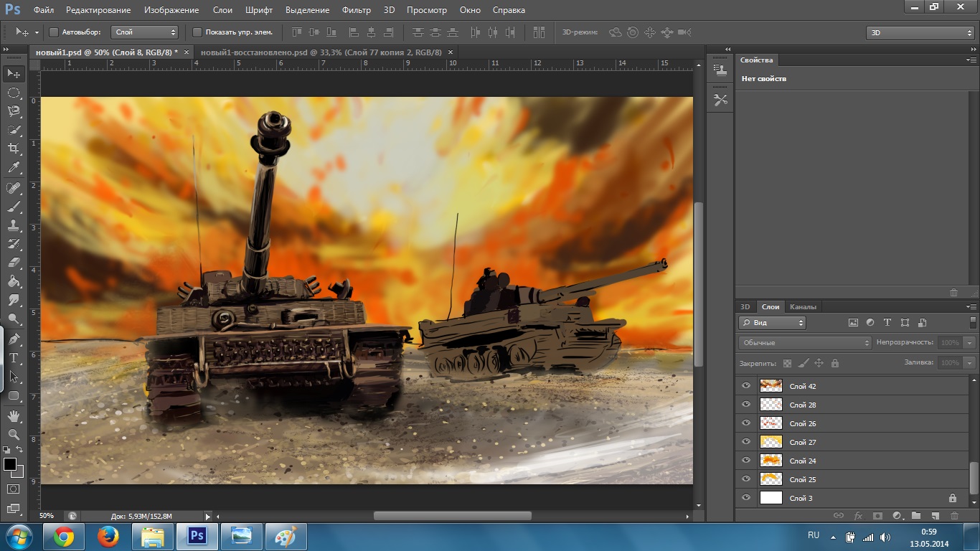Open the 3D workspace dropdown

tap(920, 33)
